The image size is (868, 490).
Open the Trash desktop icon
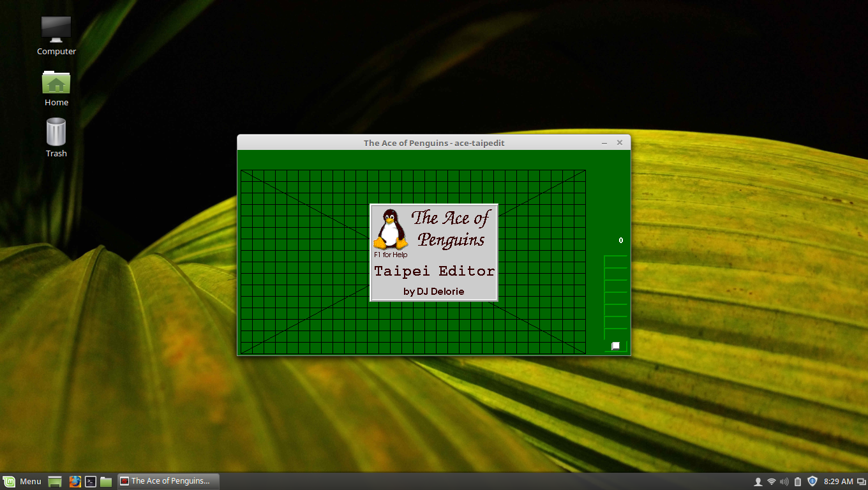pyautogui.click(x=56, y=138)
